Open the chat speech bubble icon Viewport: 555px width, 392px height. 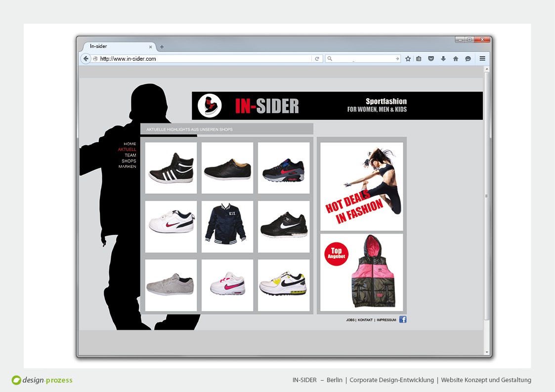(x=468, y=59)
